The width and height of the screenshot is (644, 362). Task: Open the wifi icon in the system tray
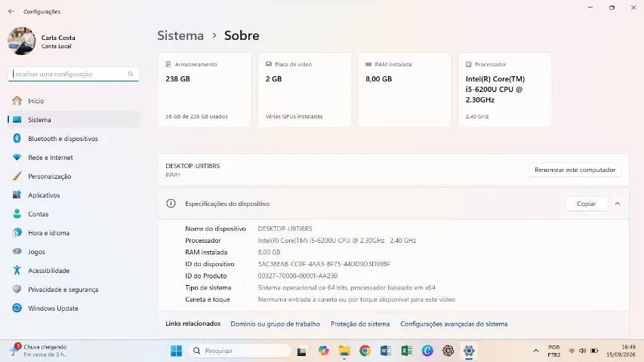point(572,351)
